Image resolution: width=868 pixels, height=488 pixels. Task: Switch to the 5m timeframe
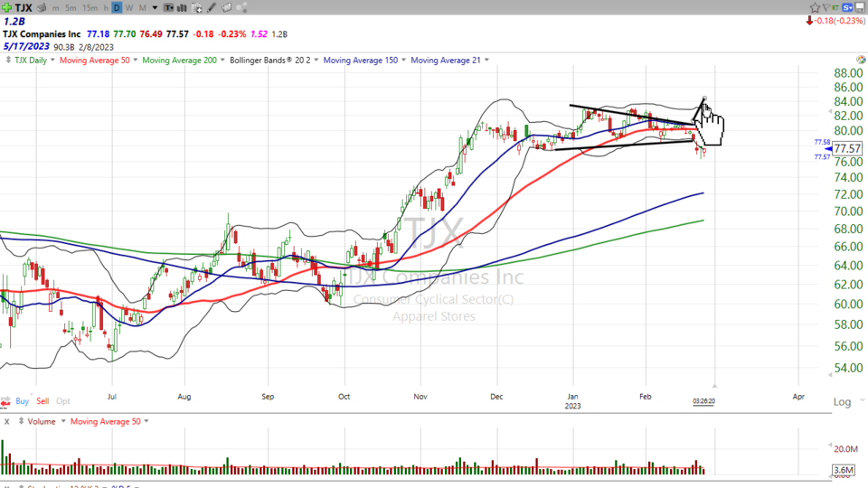[x=71, y=8]
